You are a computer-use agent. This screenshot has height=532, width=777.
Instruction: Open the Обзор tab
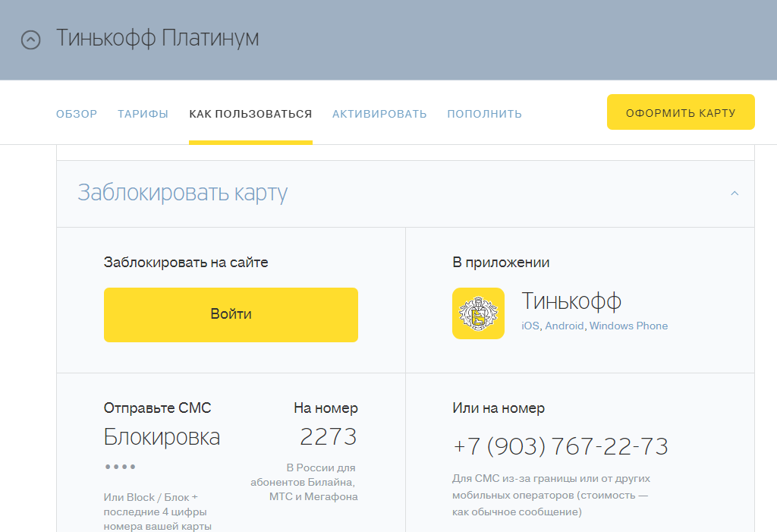(x=77, y=114)
